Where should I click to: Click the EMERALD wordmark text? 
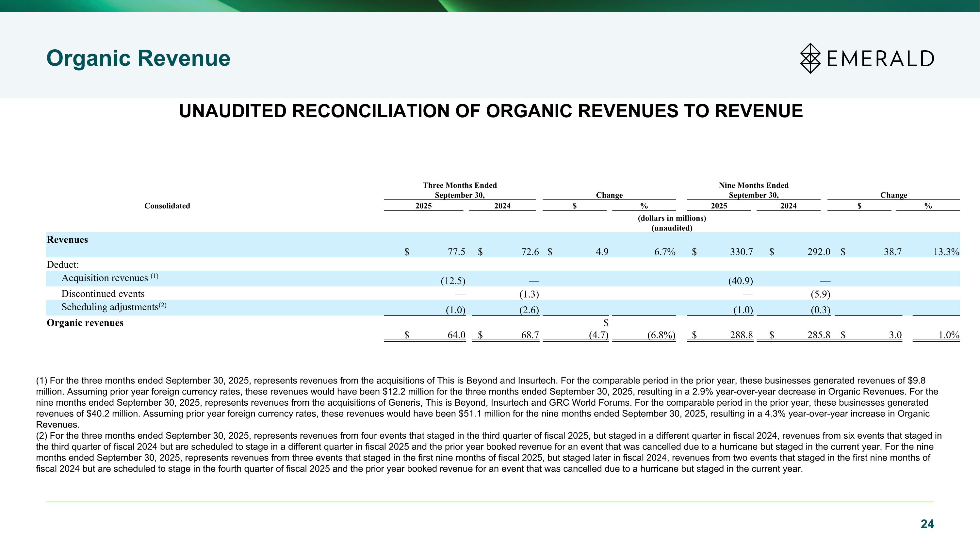880,59
